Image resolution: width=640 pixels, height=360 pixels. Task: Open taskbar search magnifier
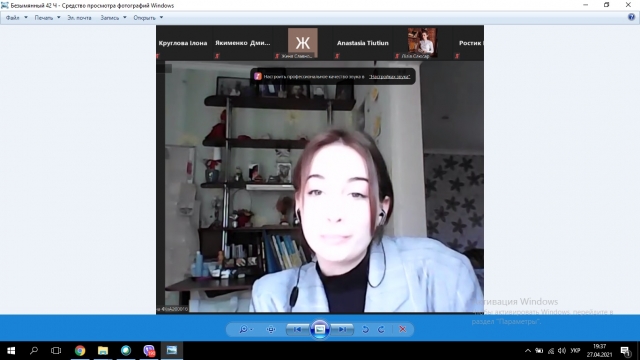pyautogui.click(x=34, y=351)
